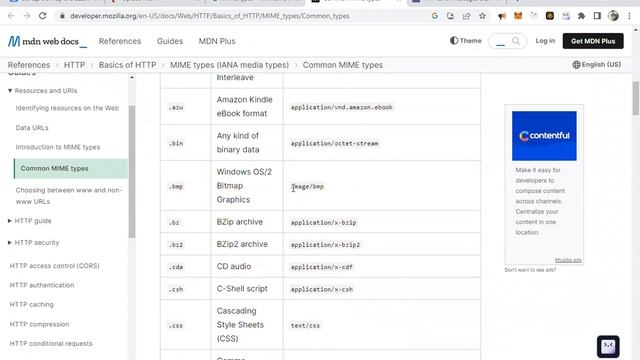Open the Extensions puzzle piece menu
The width and height of the screenshot is (640, 360).
click(x=582, y=16)
